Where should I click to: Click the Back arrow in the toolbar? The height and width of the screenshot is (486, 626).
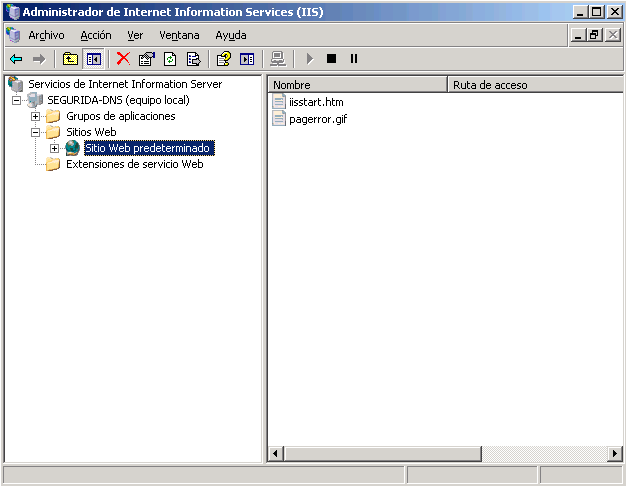click(16, 59)
